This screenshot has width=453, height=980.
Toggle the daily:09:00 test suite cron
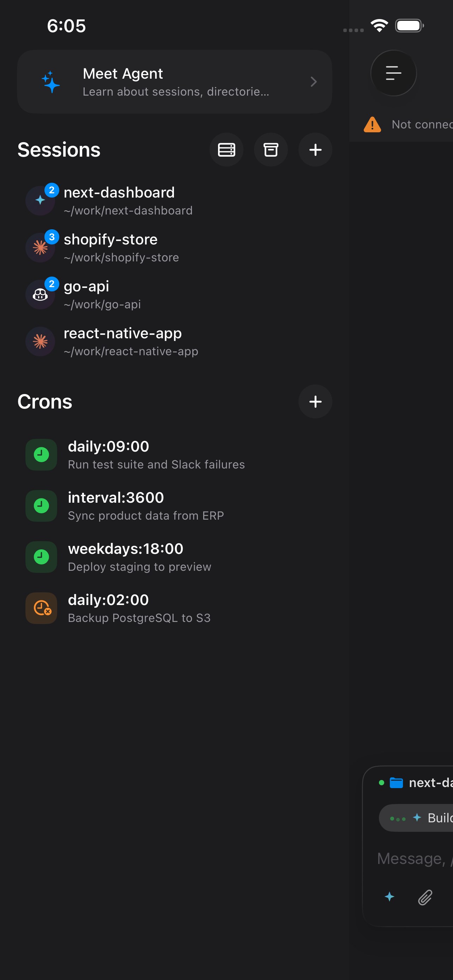pyautogui.click(x=41, y=455)
